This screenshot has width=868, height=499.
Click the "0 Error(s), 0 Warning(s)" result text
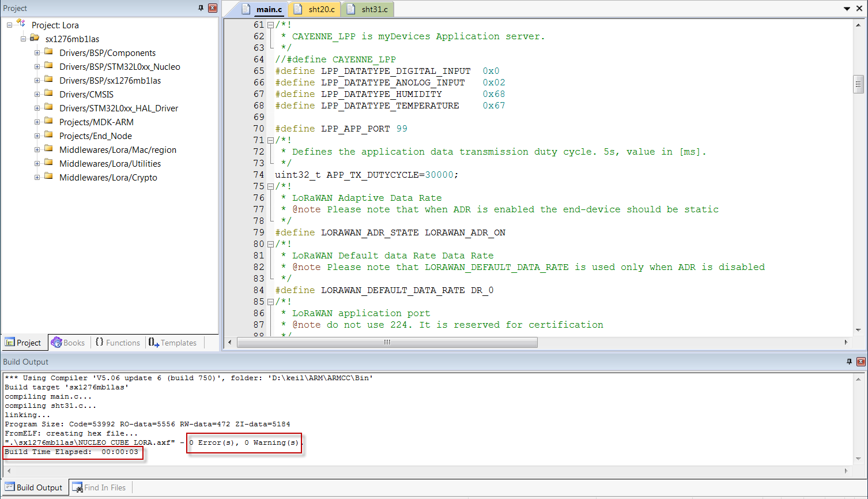(x=244, y=442)
